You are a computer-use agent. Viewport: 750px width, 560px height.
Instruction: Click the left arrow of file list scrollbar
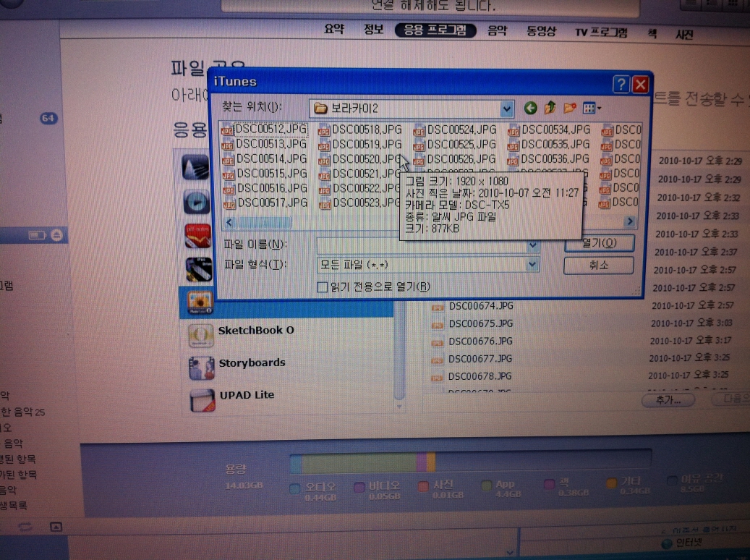point(229,223)
